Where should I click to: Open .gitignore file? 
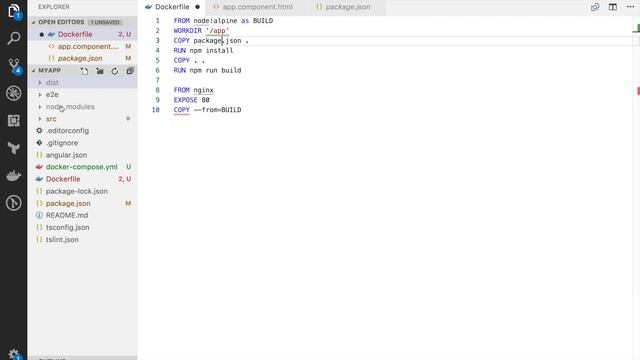coord(83,143)
